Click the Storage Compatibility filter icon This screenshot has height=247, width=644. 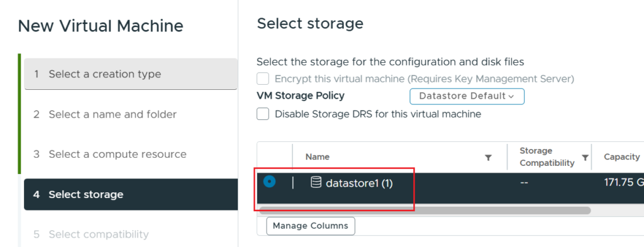click(585, 158)
